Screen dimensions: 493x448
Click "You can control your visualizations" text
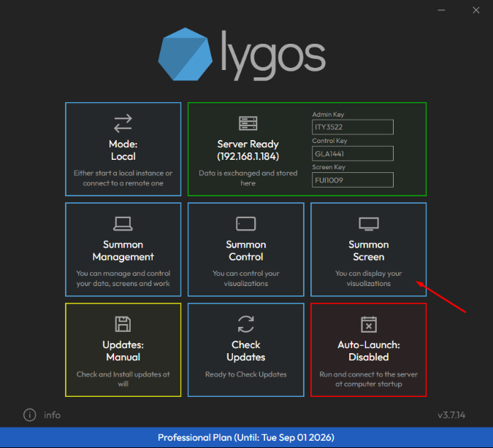pos(246,278)
